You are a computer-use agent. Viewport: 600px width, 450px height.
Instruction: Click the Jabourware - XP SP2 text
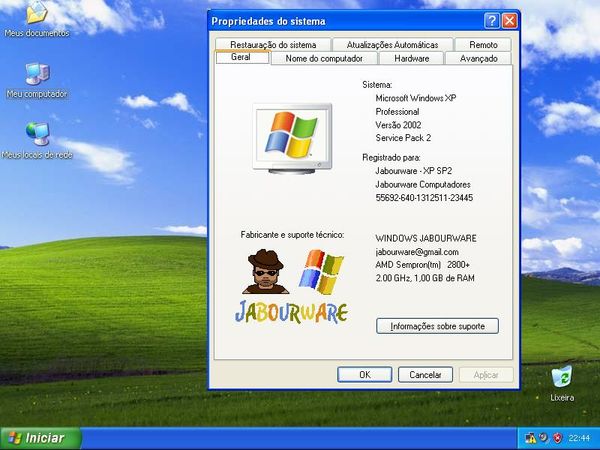point(414,171)
